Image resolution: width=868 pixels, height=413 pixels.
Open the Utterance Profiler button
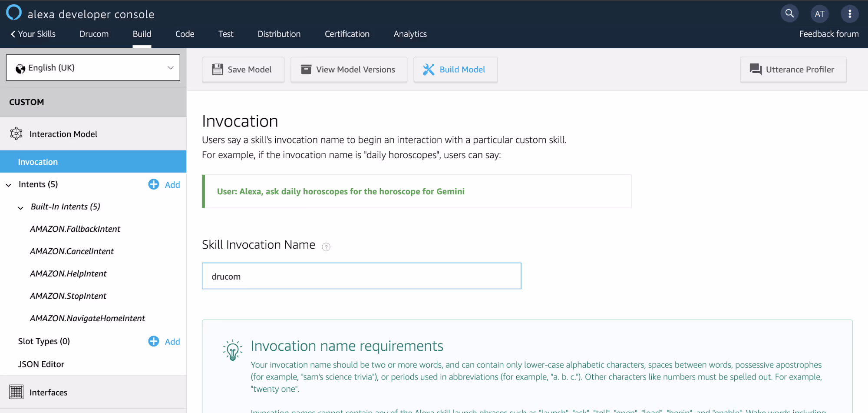(x=793, y=70)
